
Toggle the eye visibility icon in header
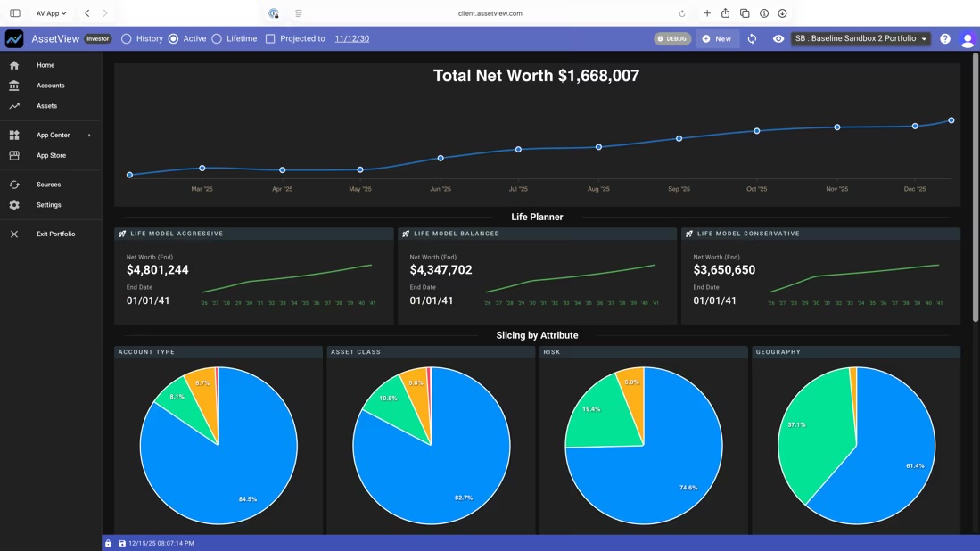click(778, 39)
